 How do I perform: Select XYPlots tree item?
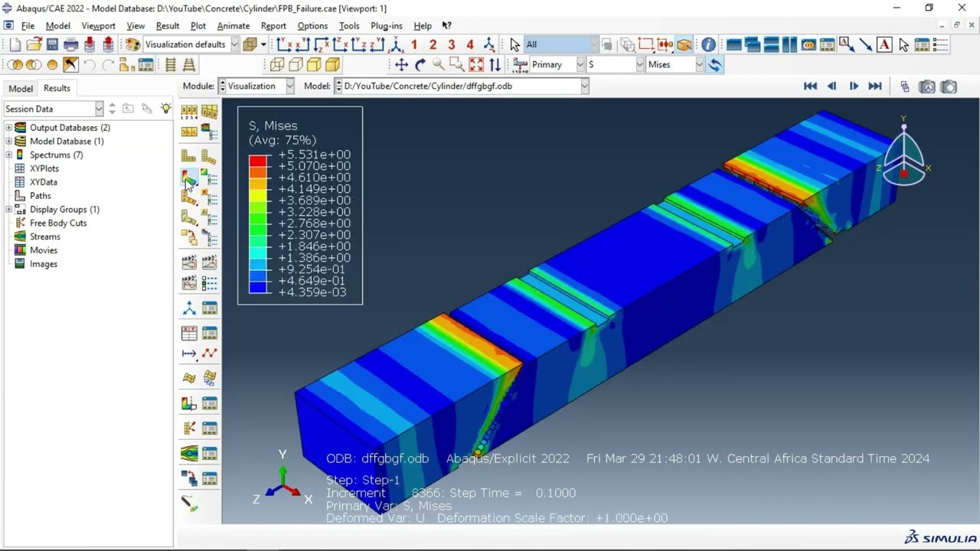tap(44, 168)
